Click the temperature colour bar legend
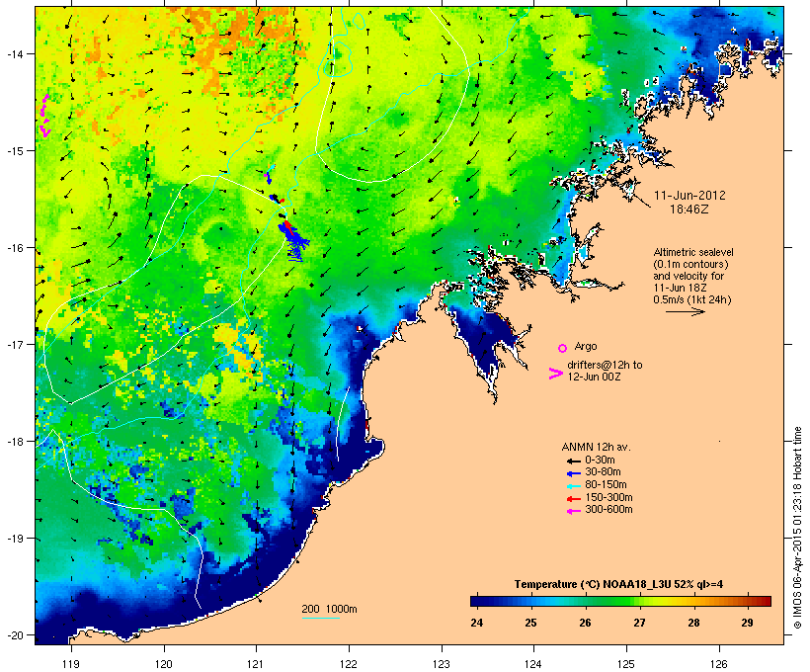The image size is (810, 672). pyautogui.click(x=620, y=601)
